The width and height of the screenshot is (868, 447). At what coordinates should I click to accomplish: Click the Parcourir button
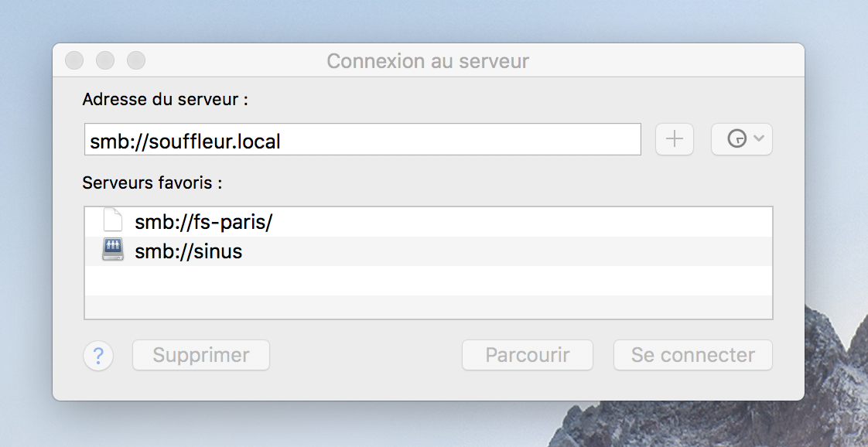[x=528, y=355]
